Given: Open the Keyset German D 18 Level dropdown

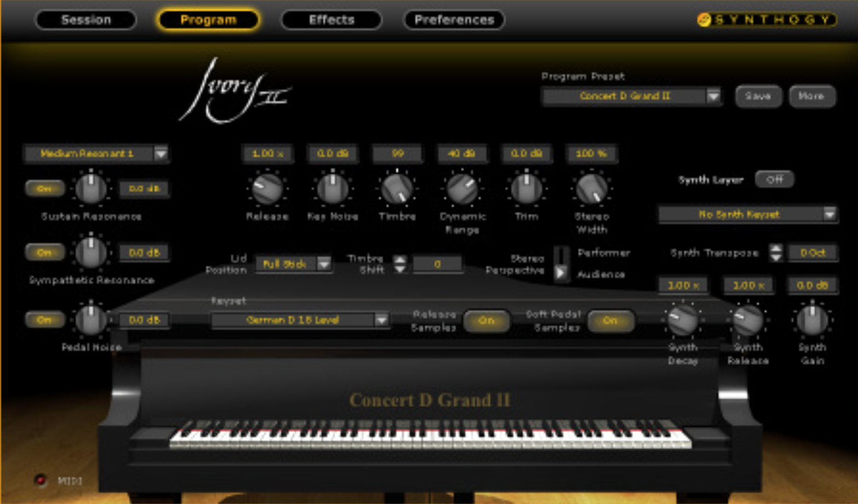Looking at the screenshot, I should tap(300, 319).
